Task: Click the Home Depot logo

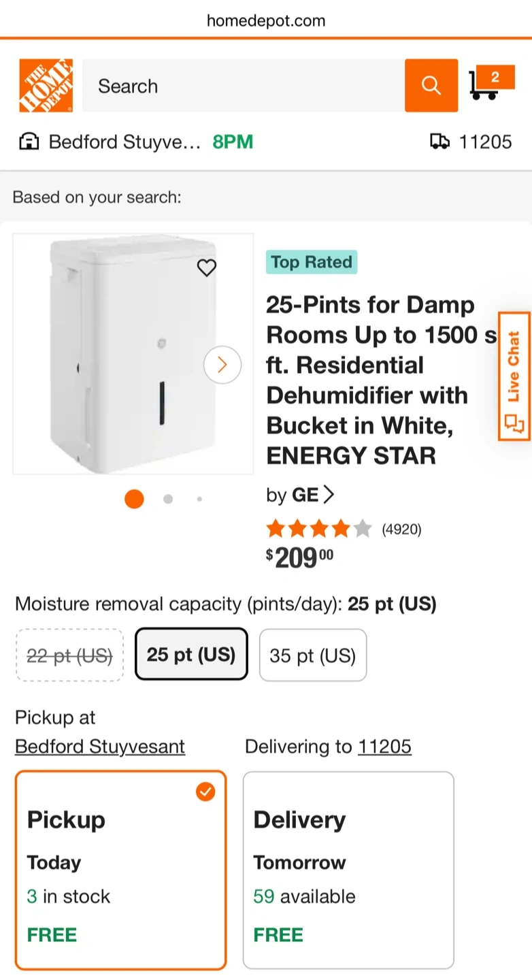Action: tap(46, 86)
